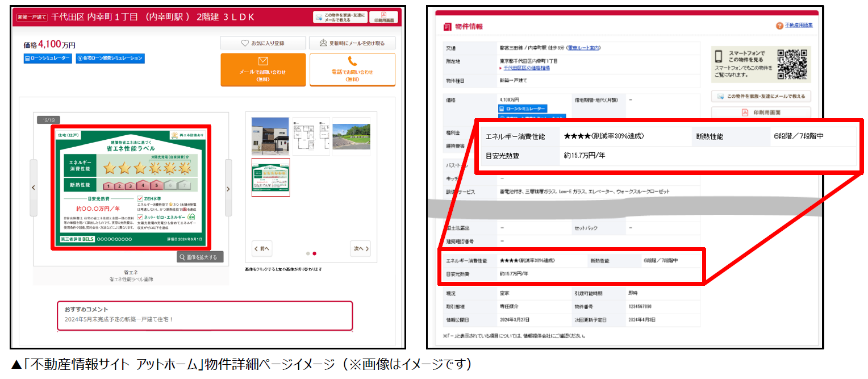Click the smartphone icon beside スマートフォンで
The height and width of the screenshot is (379, 868).
[x=719, y=57]
